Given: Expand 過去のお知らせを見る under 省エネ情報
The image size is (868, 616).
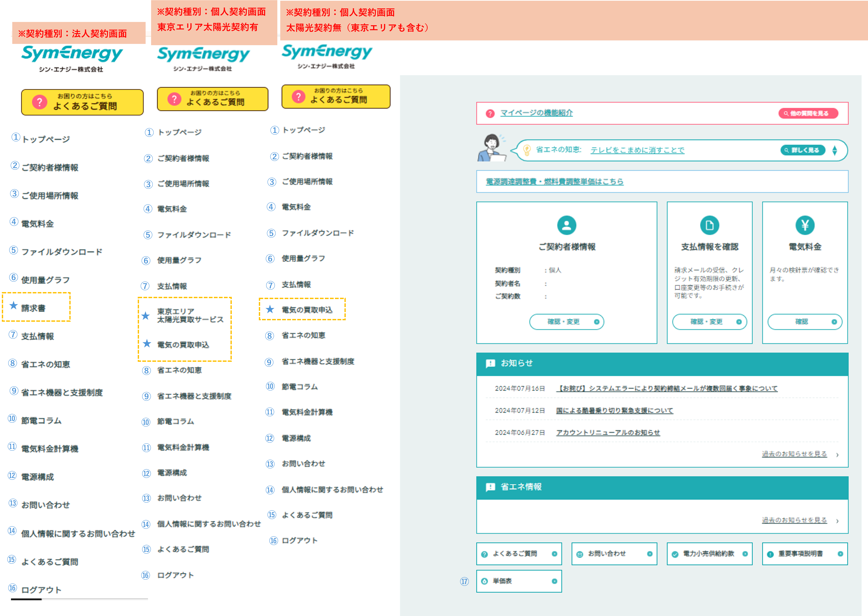Looking at the screenshot, I should tap(794, 520).
